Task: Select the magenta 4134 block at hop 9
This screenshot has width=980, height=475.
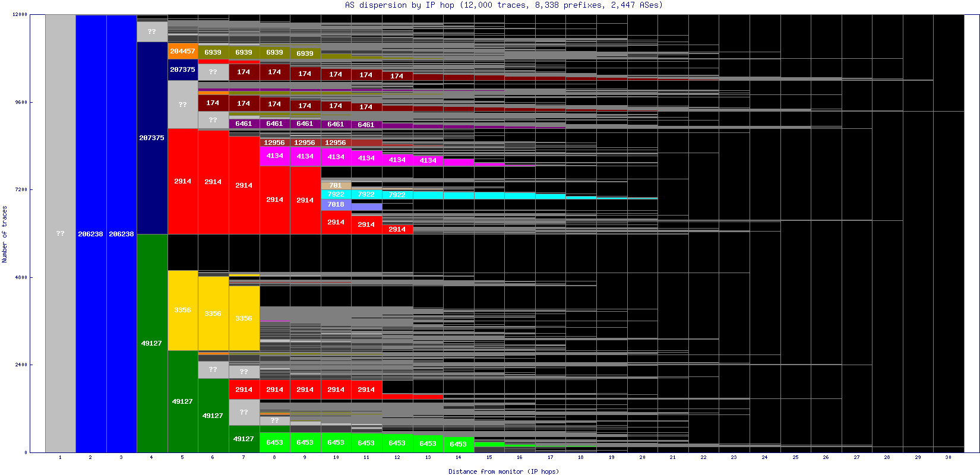Action: [305, 157]
